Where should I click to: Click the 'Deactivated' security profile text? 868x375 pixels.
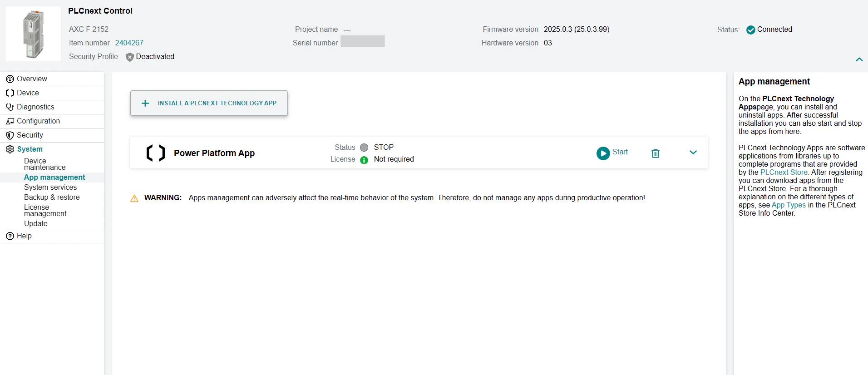[155, 57]
